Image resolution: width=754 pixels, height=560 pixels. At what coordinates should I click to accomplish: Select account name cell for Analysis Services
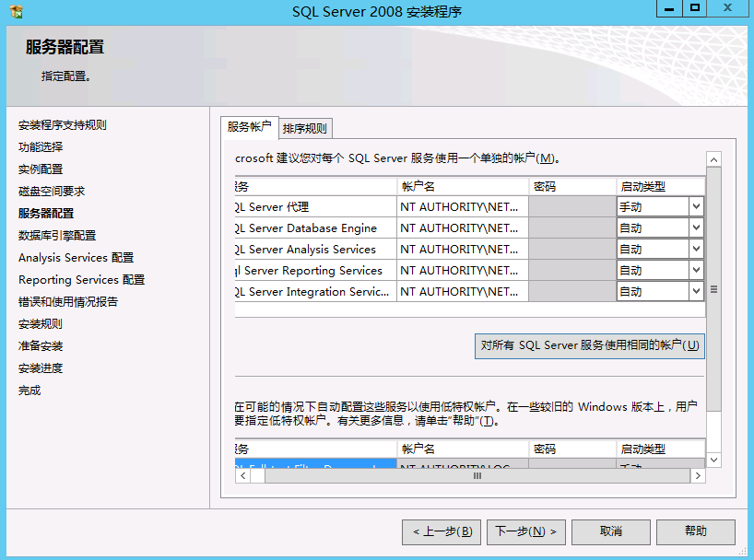tap(463, 249)
